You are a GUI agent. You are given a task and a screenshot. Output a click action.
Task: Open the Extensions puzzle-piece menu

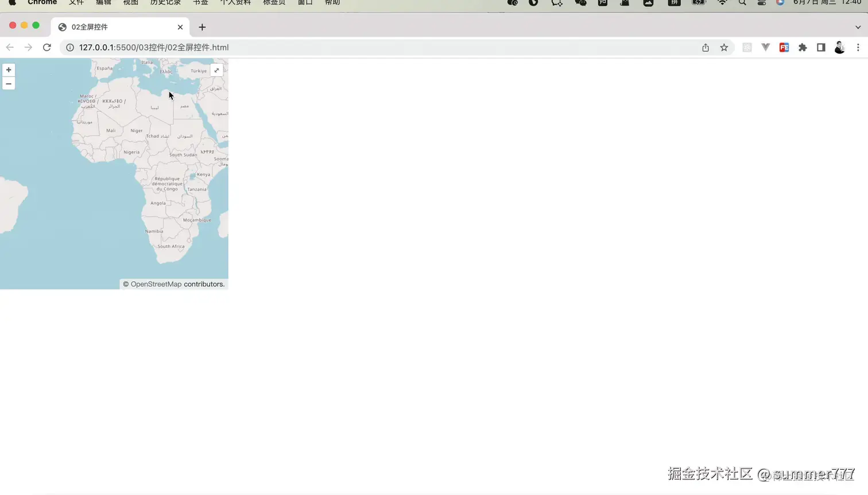(x=803, y=48)
